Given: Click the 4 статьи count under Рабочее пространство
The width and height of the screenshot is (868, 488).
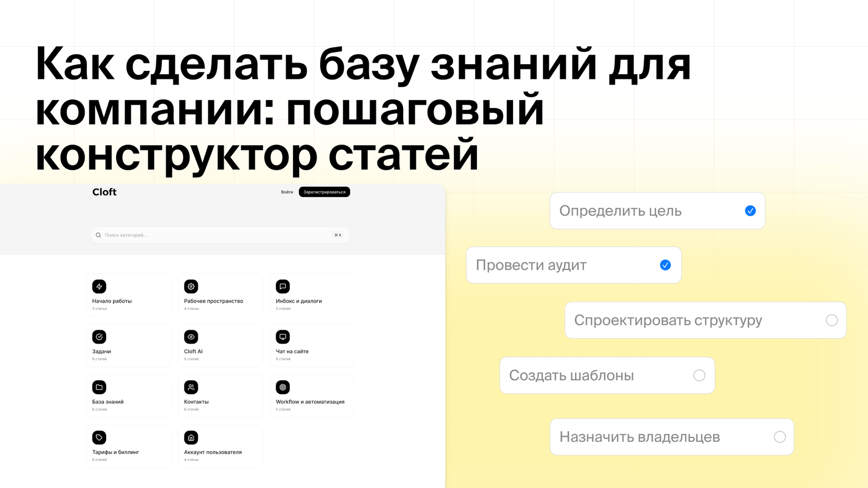Looking at the screenshot, I should coord(191,309).
